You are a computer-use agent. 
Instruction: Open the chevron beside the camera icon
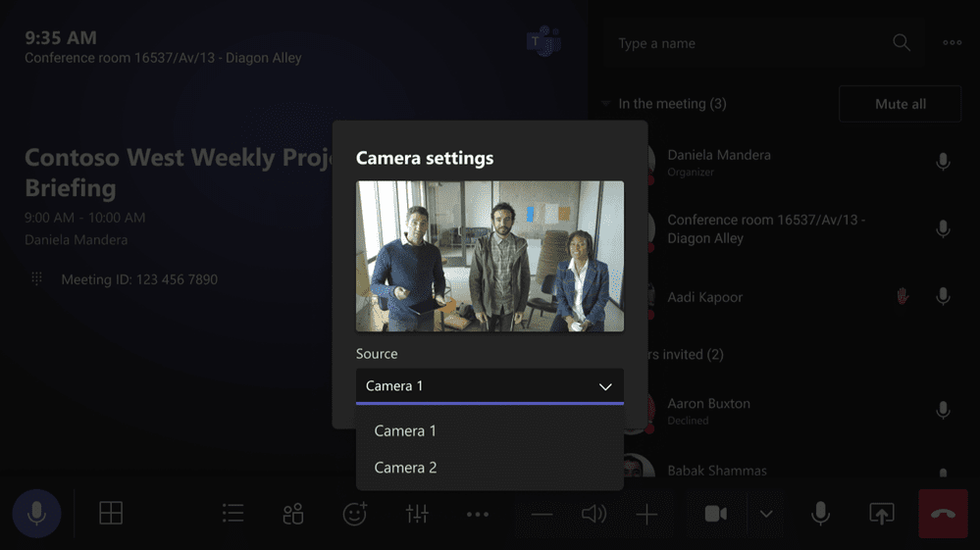pos(766,514)
